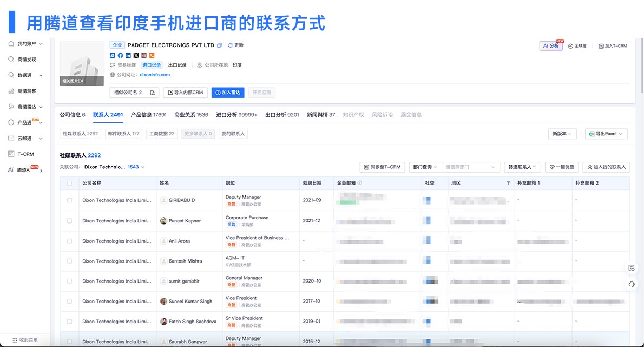Refresh data with the 更新 icon
Viewport: 644px width, 347px height.
232,45
